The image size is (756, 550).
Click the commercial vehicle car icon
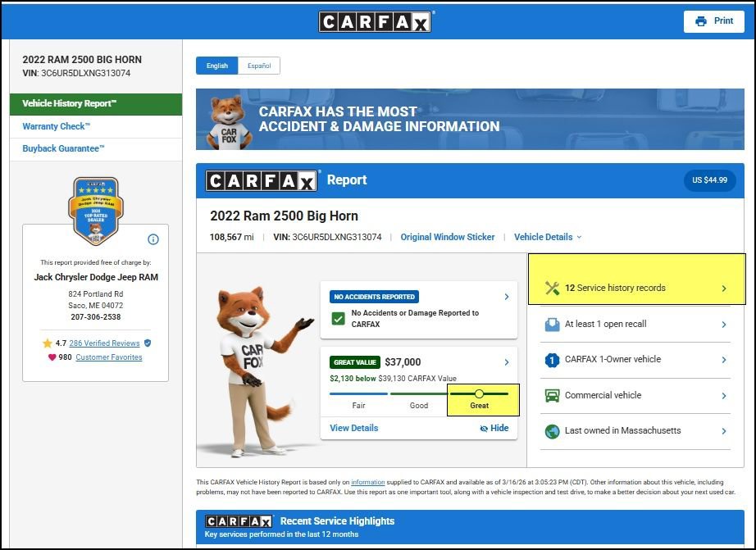point(552,395)
